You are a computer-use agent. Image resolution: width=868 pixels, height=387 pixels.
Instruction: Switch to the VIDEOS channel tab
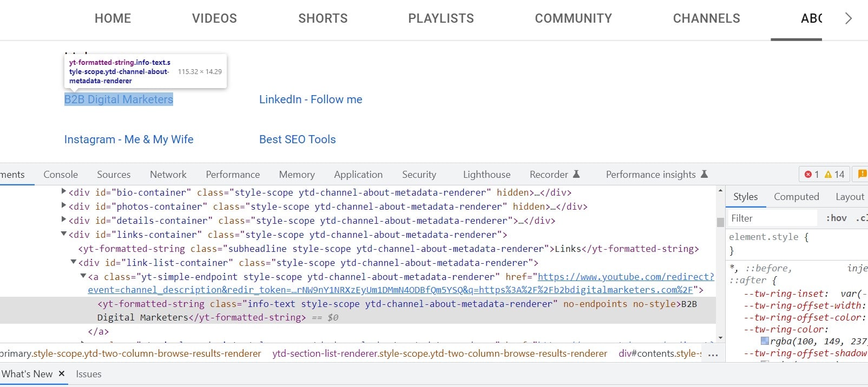[x=214, y=18]
